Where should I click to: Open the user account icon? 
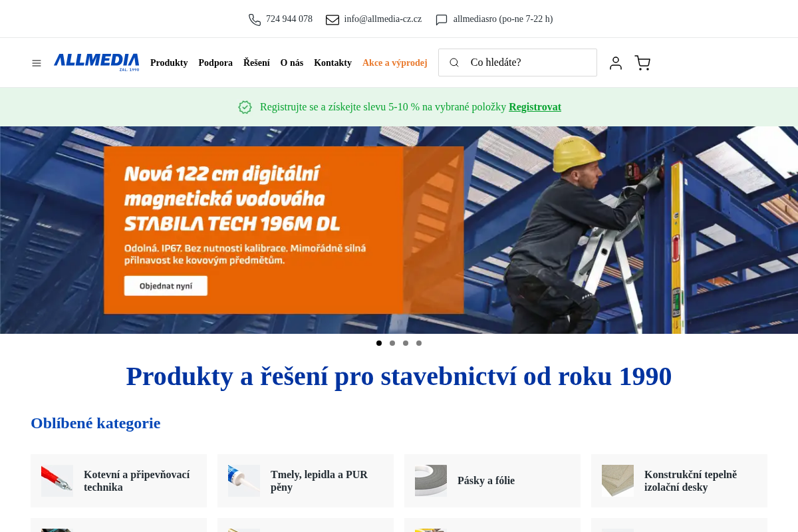(x=616, y=63)
